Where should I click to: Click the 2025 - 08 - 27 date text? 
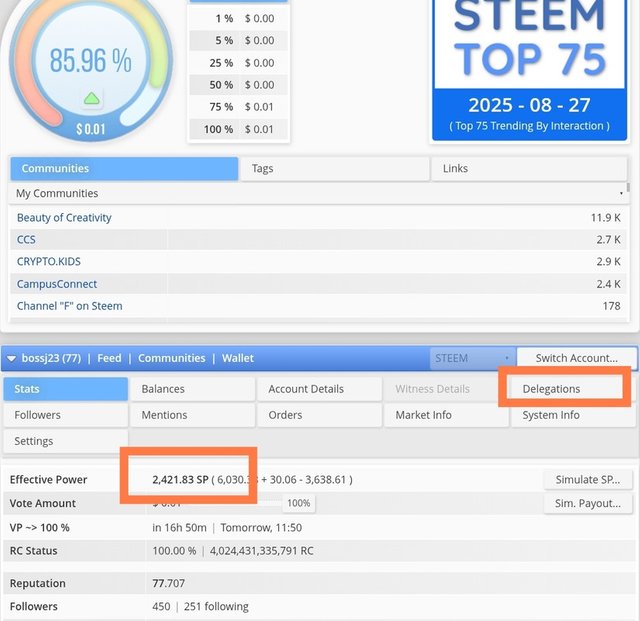tap(529, 105)
